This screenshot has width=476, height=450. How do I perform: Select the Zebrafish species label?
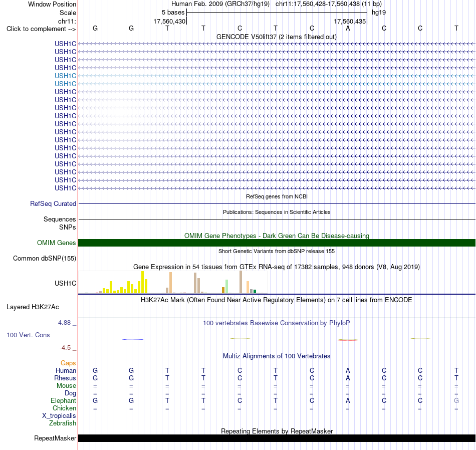pyautogui.click(x=63, y=423)
